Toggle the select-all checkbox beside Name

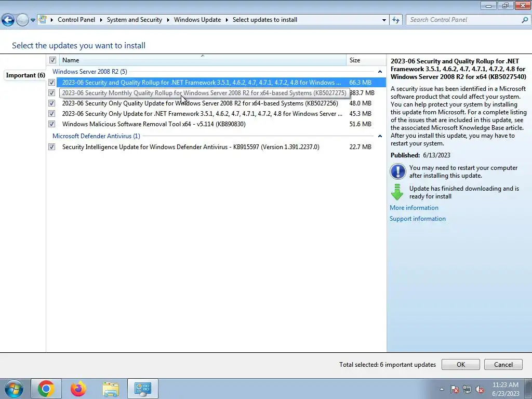click(52, 60)
